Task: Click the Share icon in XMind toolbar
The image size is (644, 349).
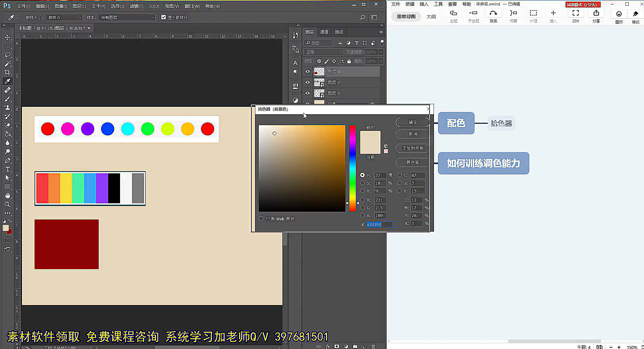Action: (x=596, y=16)
